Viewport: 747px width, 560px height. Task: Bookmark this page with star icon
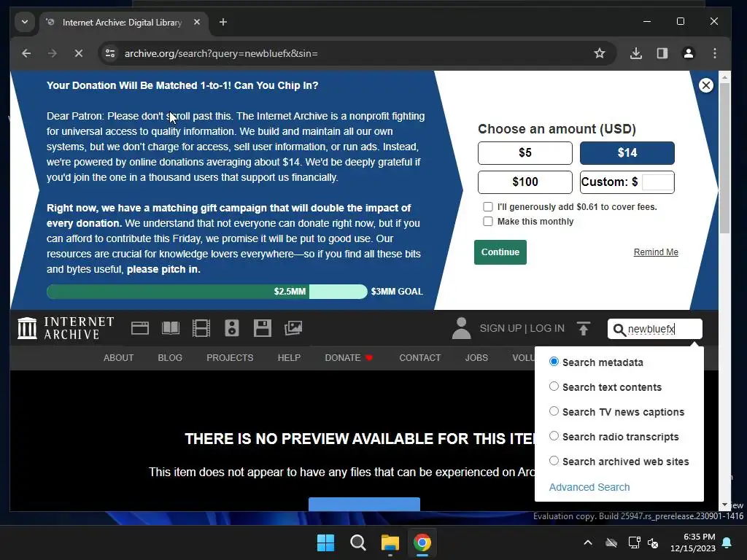click(600, 53)
